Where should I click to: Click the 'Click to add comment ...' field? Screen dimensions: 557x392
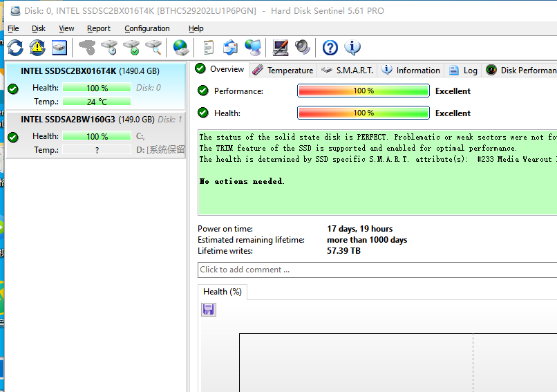pos(377,270)
